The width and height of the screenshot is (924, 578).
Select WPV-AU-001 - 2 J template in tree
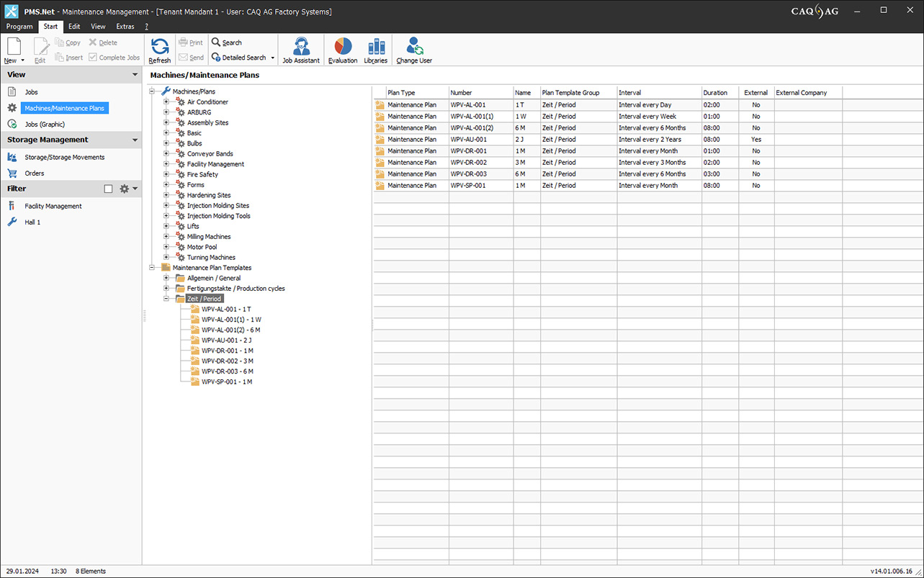tap(226, 340)
